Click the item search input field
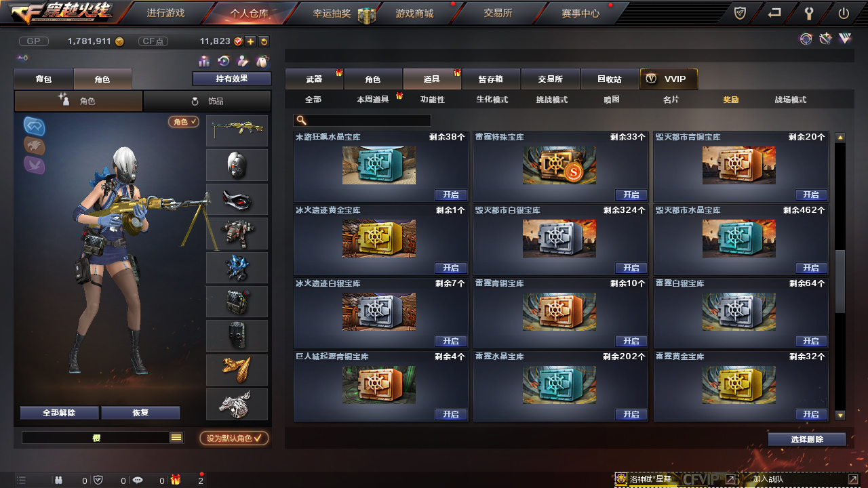The image size is (868, 488). (x=362, y=120)
